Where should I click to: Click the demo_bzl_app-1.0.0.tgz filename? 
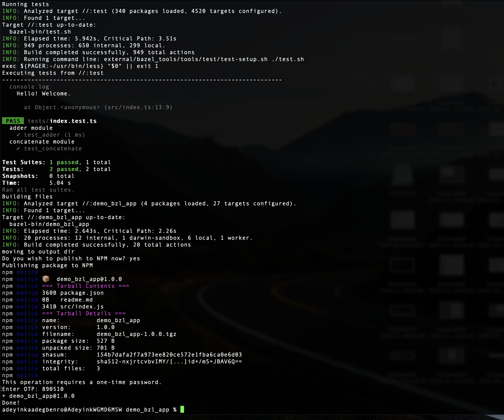pos(136,334)
